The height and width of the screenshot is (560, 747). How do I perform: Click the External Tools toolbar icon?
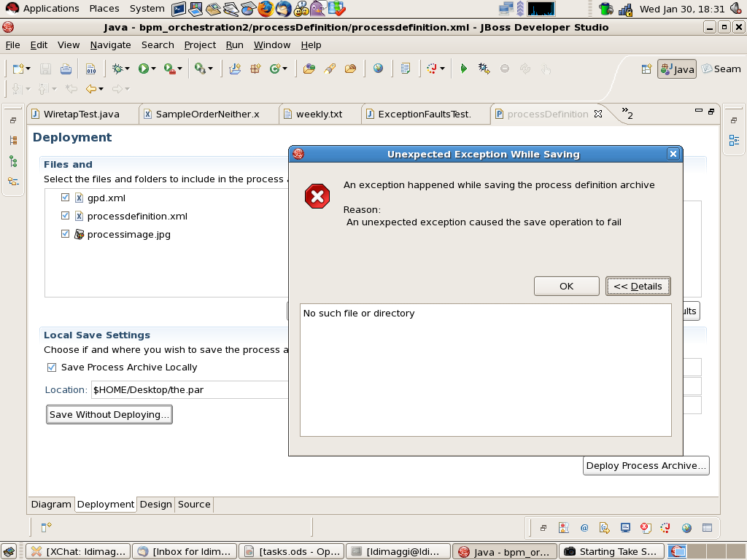point(200,69)
